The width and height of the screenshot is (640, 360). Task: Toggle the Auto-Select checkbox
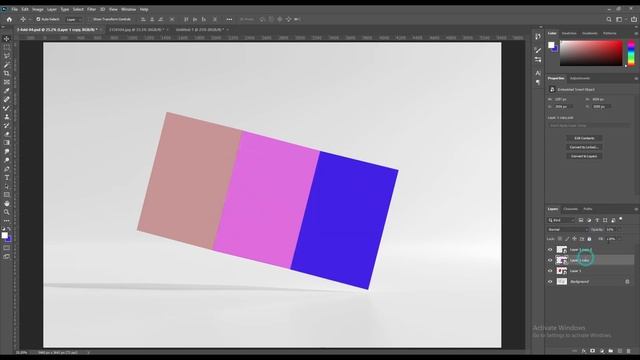tap(38, 19)
